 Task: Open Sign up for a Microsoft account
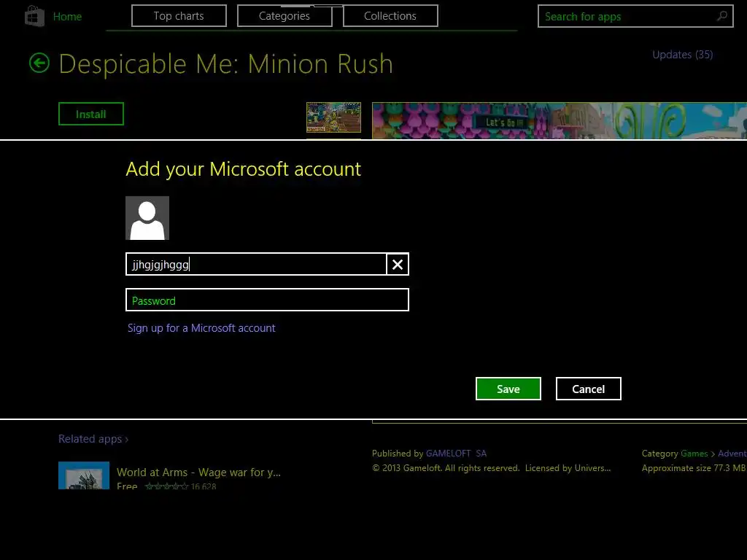click(201, 328)
